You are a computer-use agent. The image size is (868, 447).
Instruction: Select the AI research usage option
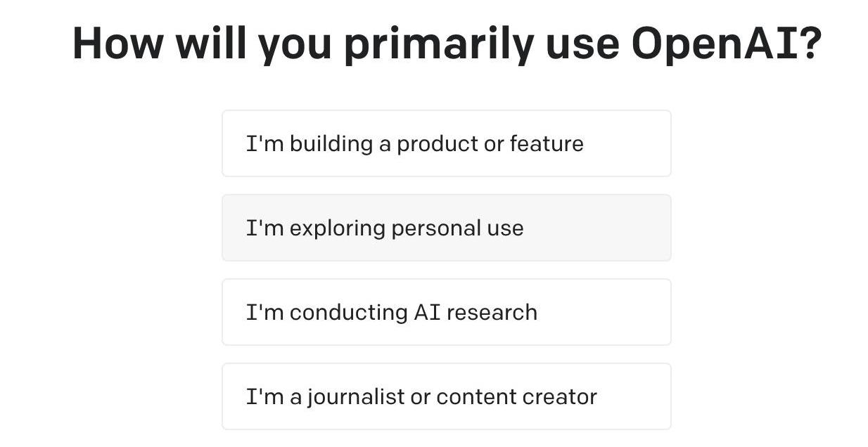coord(446,312)
